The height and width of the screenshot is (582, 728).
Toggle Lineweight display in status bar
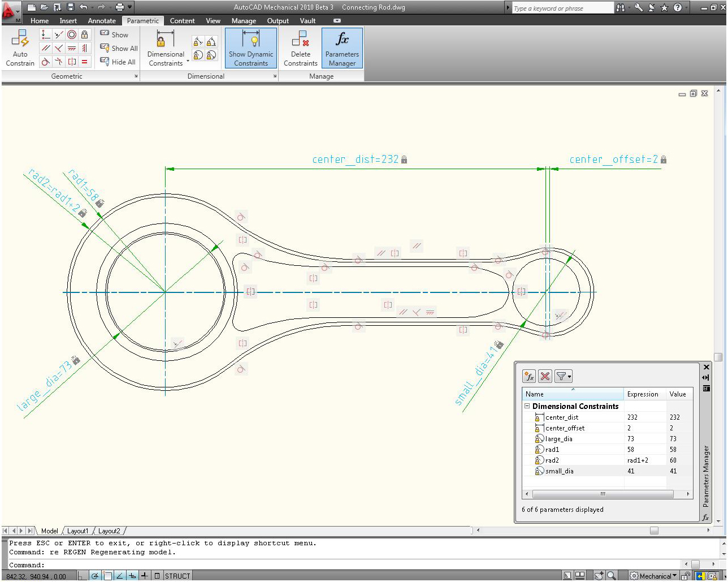pos(145,576)
